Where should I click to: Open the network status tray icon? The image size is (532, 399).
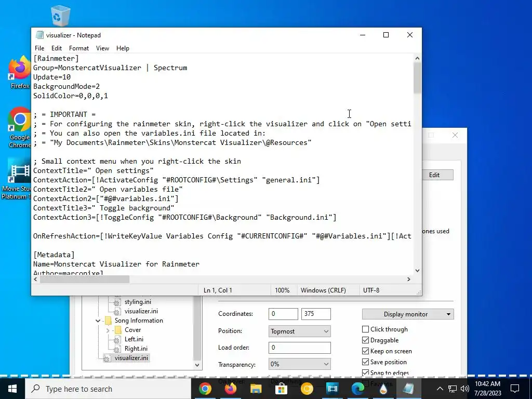coord(453,389)
